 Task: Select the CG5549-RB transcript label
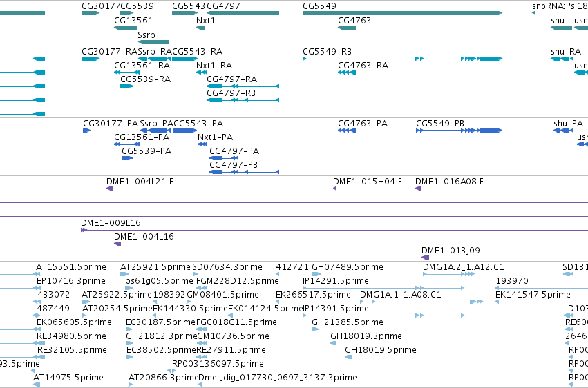tap(327, 51)
